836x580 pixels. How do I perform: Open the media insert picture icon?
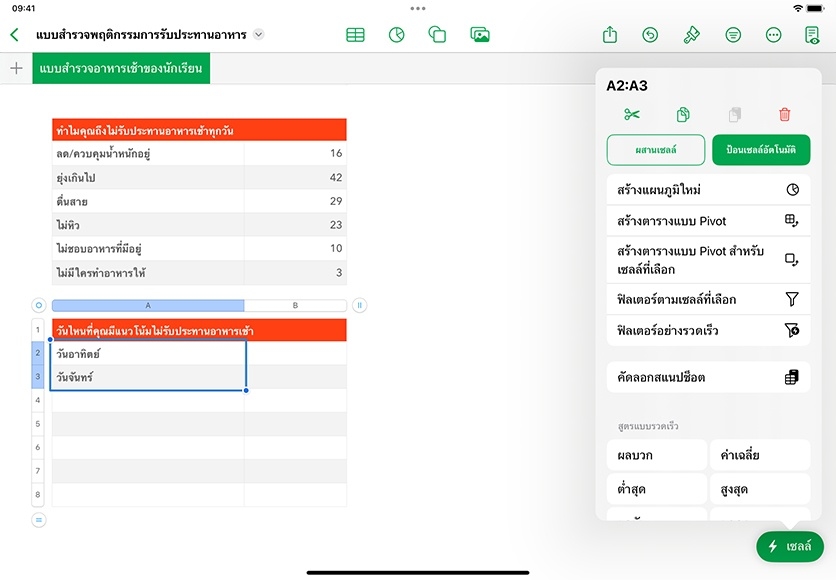[480, 35]
